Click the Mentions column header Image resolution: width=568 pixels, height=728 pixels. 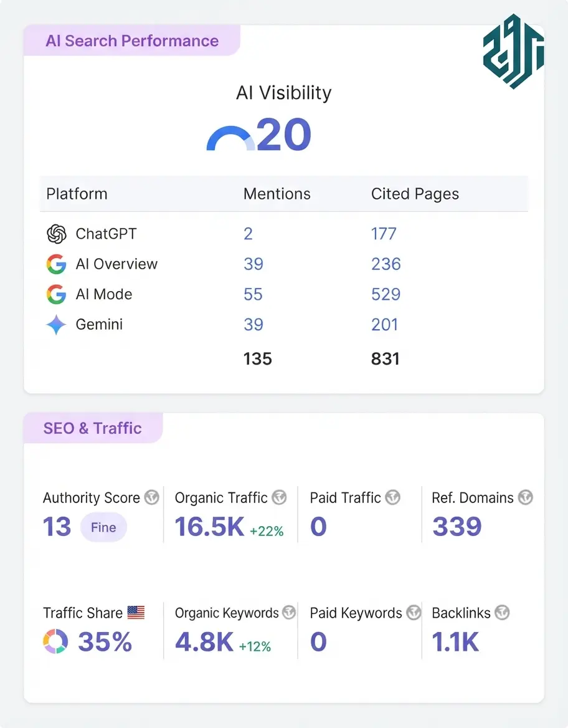[x=277, y=194]
